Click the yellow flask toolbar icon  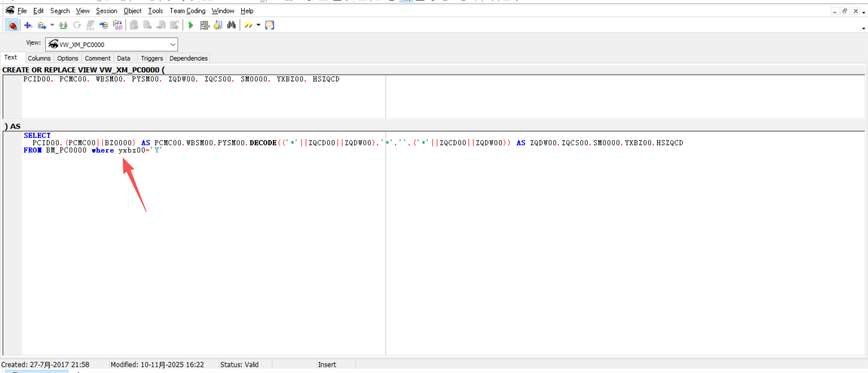218,25
